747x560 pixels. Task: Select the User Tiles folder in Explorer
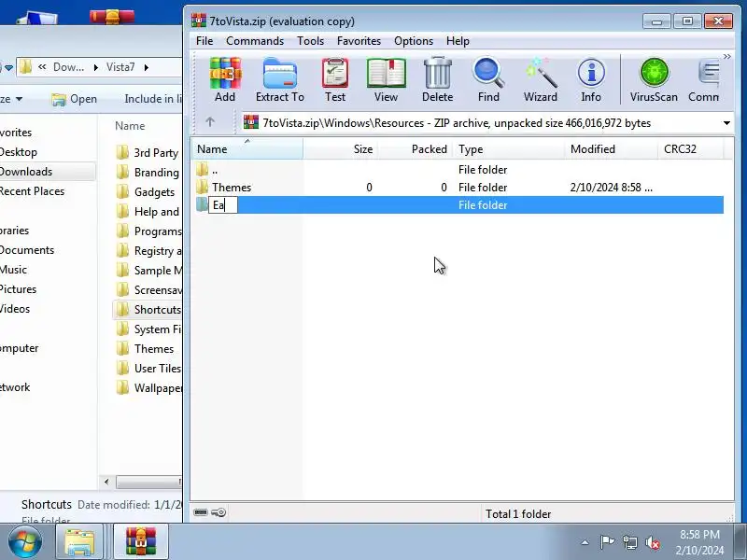(x=148, y=368)
